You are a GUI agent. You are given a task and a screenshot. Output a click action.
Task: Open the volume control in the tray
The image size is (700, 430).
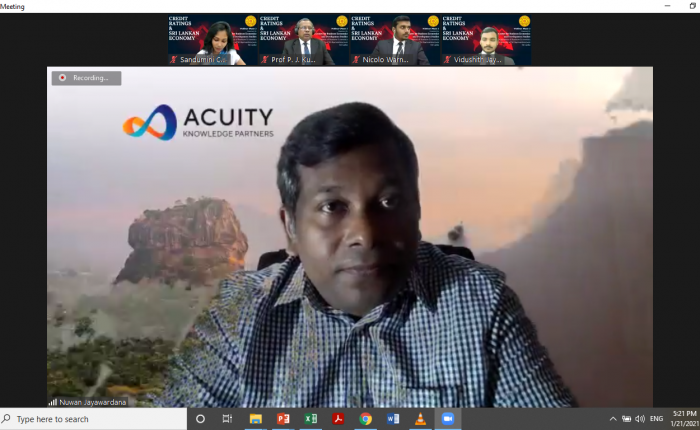640,419
